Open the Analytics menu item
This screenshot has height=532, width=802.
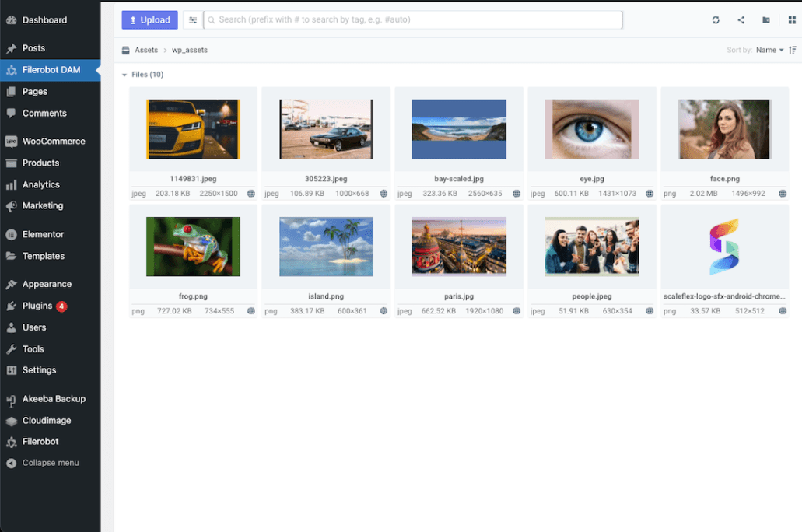coord(50,184)
